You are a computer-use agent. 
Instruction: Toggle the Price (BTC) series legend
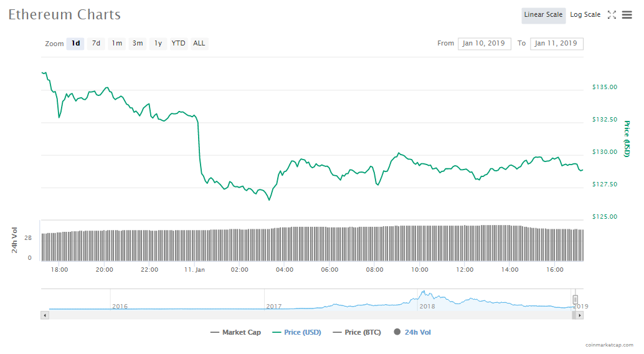click(x=357, y=332)
